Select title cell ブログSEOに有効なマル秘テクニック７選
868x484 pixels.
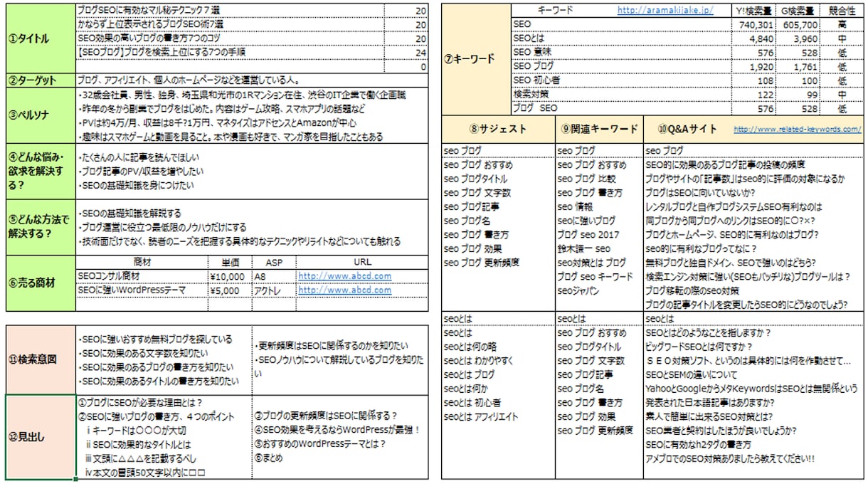point(230,11)
